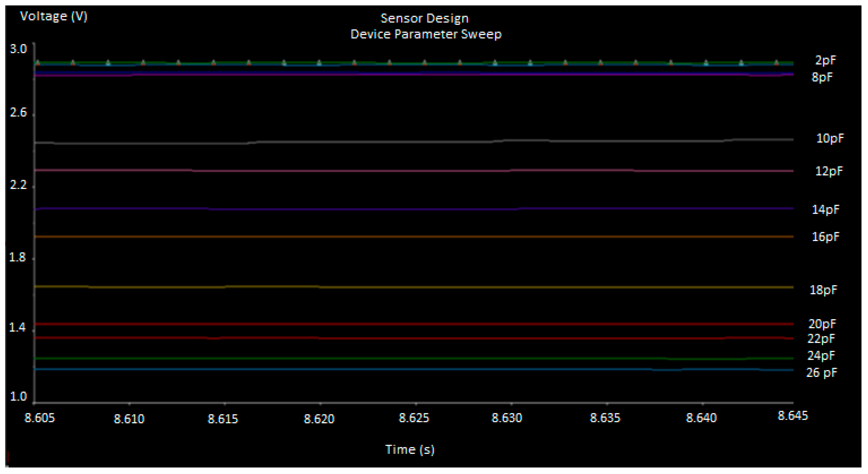This screenshot has height=474, width=868.
Task: Click the 1.8 voltage axis value
Action: tap(18, 257)
